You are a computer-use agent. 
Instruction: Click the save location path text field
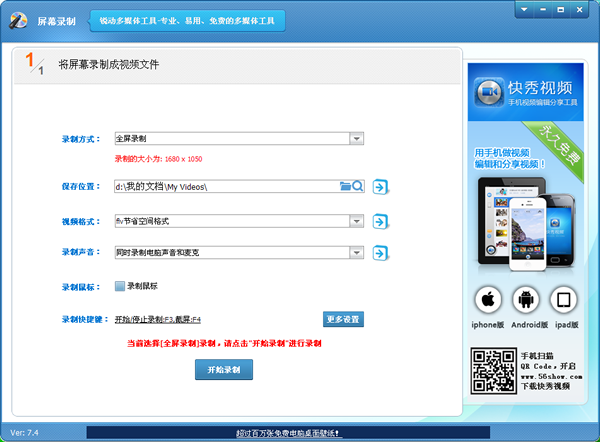(x=225, y=186)
